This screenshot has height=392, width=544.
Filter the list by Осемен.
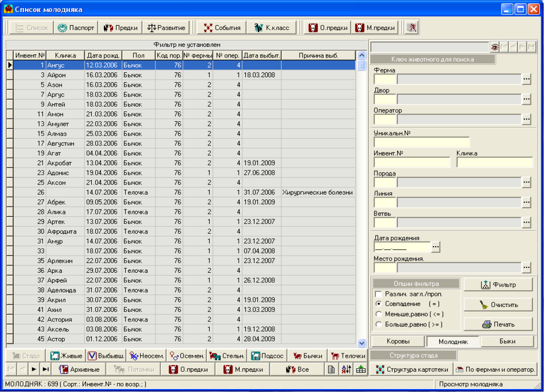coord(186,356)
